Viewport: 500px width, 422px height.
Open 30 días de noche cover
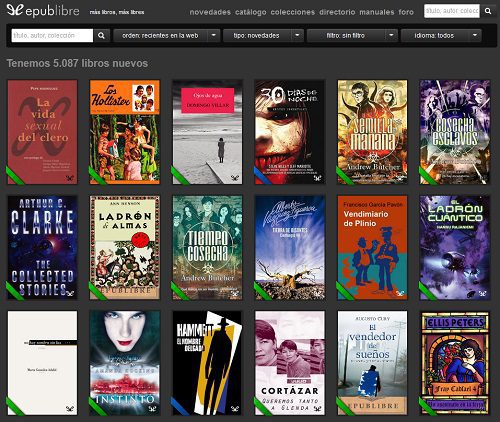[290, 132]
